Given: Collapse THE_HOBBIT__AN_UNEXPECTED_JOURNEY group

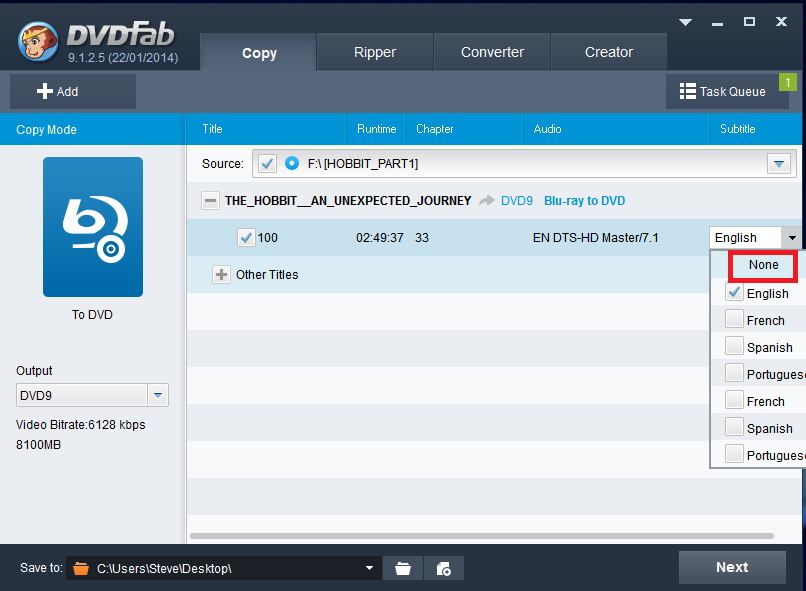Looking at the screenshot, I should 210,200.
